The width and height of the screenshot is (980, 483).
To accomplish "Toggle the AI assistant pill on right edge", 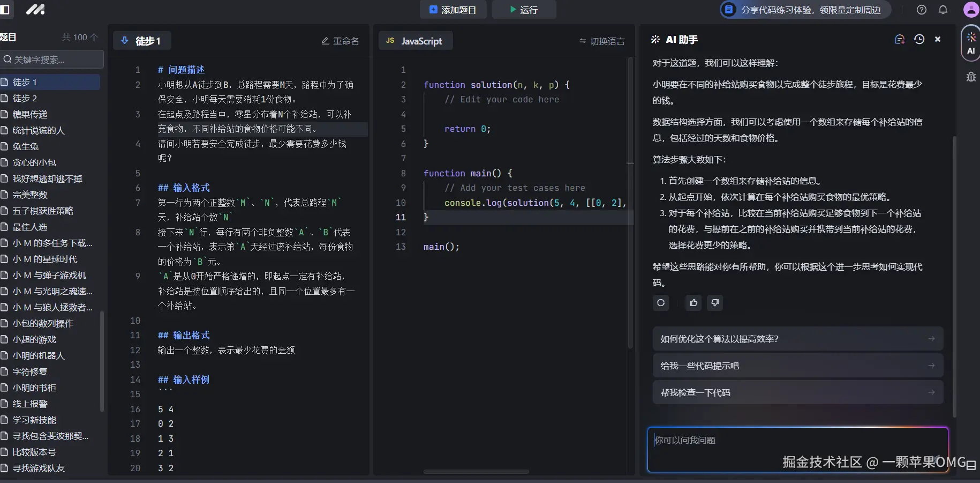I will tap(971, 43).
